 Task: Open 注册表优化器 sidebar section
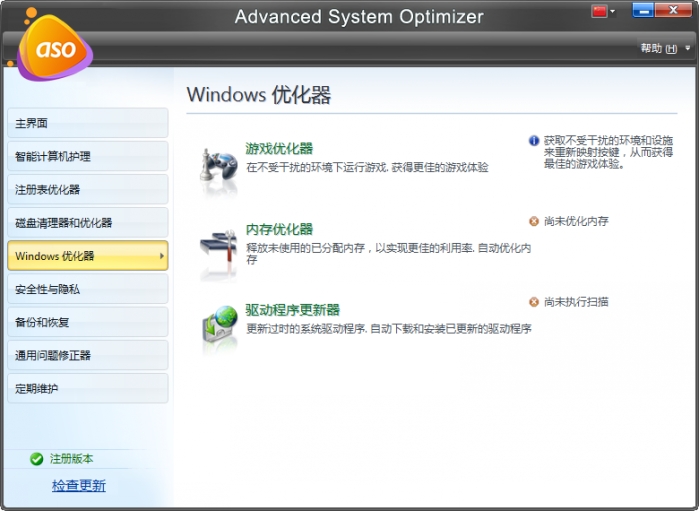(x=88, y=190)
